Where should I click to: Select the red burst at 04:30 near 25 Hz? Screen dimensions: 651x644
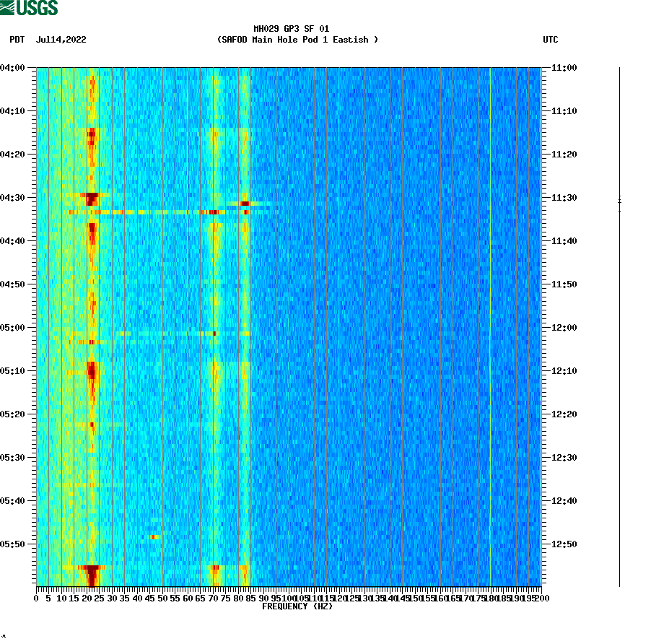coord(92,196)
